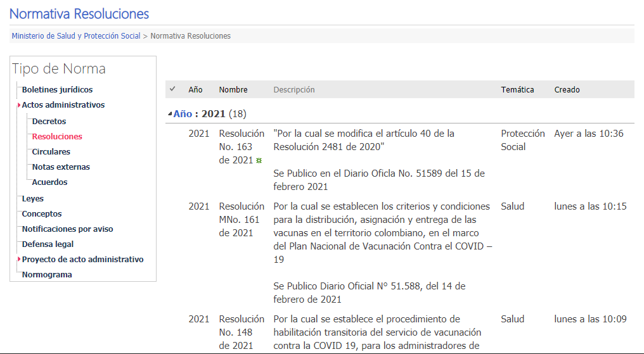Screen dimensions: 644x354
Task: Click the green new-item icon beside Resolución 163
Action: pos(259,161)
